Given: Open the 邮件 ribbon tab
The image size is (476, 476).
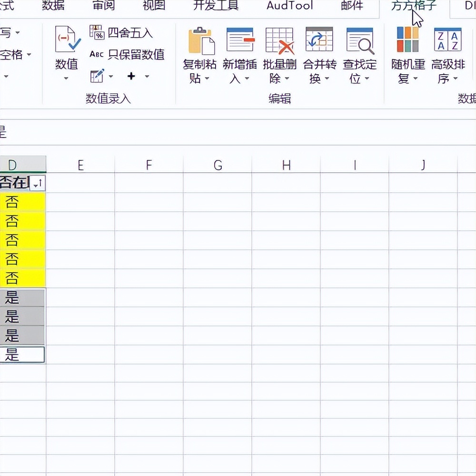Looking at the screenshot, I should 352,5.
